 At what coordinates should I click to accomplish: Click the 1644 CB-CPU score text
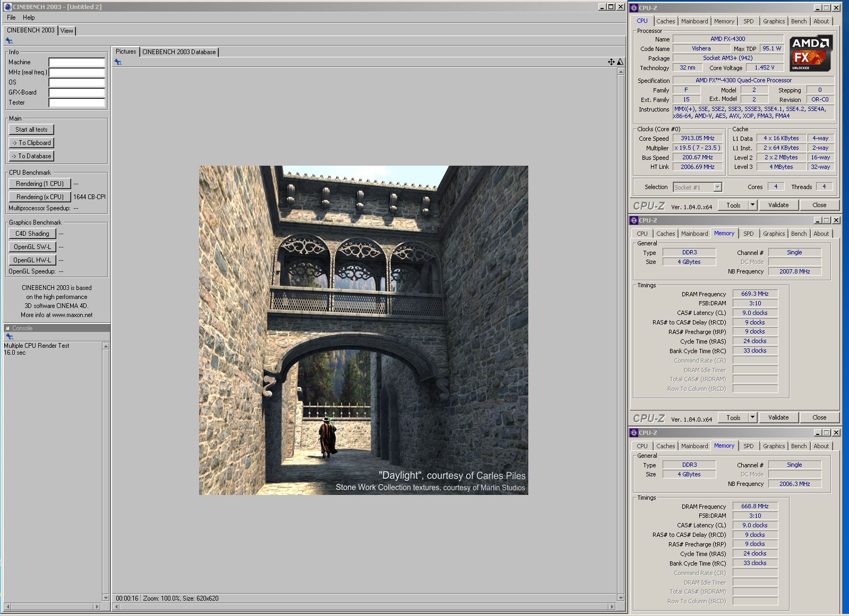tap(89, 197)
